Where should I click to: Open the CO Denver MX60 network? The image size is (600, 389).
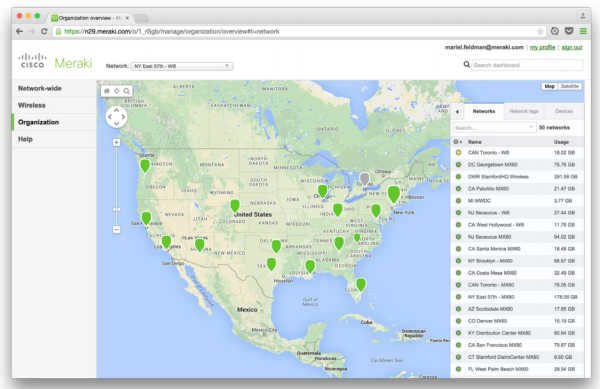[517, 321]
